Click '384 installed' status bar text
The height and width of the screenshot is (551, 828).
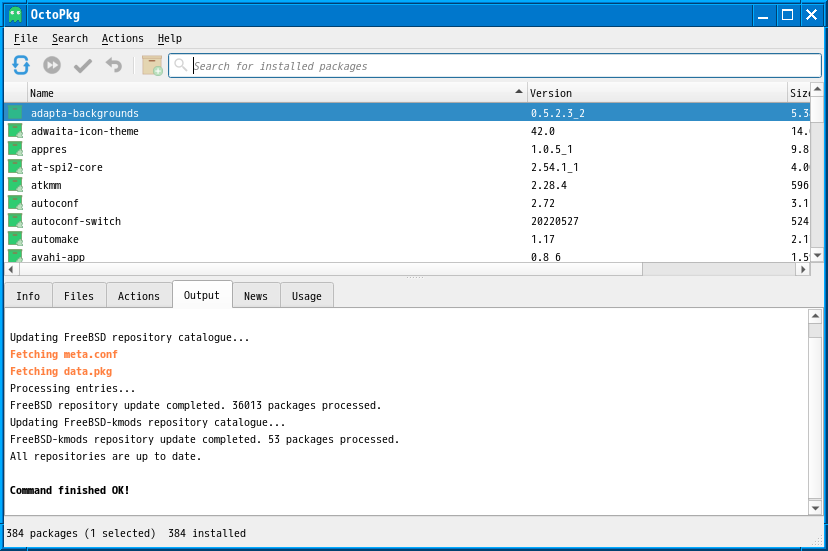pos(207,534)
